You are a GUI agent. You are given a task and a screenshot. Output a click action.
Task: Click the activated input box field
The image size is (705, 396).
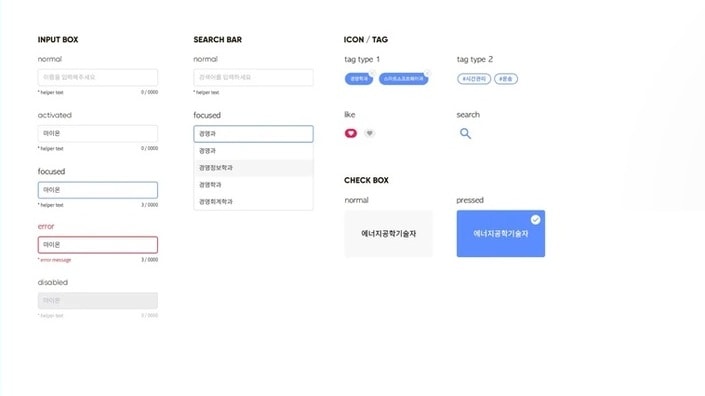pyautogui.click(x=98, y=133)
